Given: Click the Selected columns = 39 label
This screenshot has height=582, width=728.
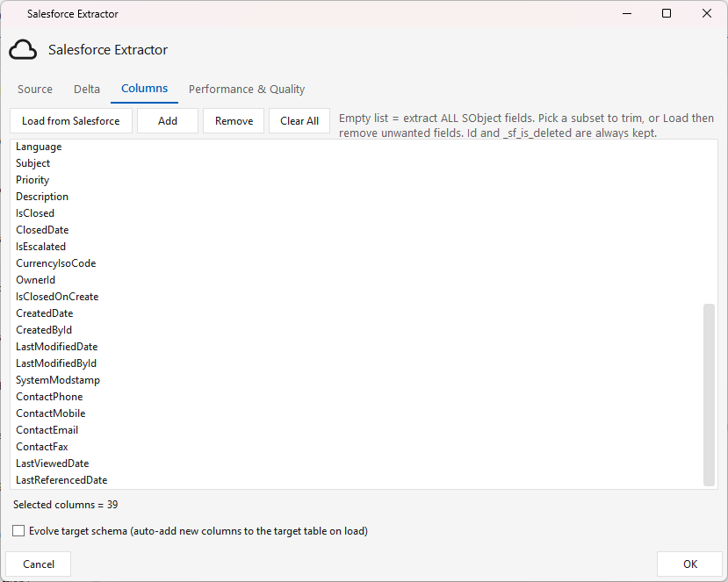Looking at the screenshot, I should coord(66,505).
